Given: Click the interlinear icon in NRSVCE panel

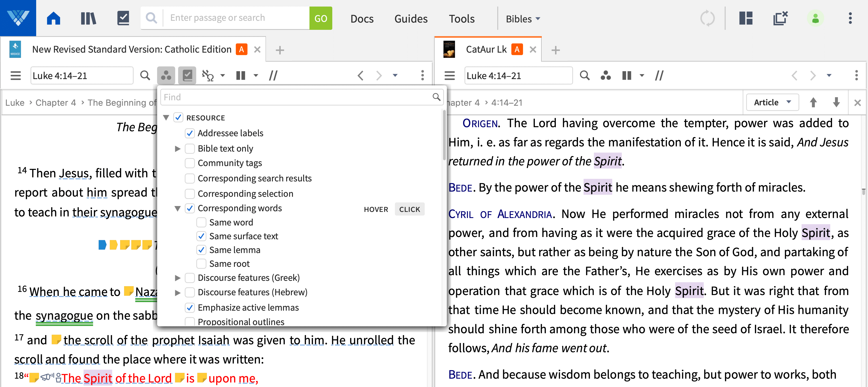Looking at the screenshot, I should 208,75.
